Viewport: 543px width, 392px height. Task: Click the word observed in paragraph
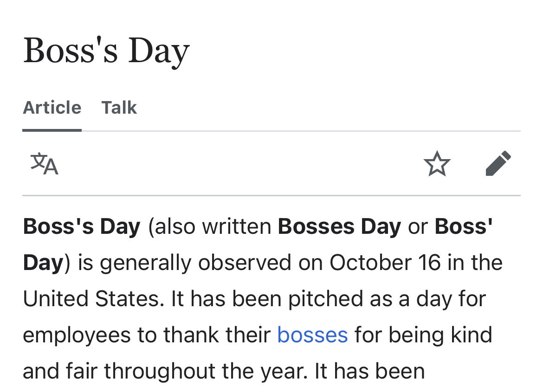[245, 263]
